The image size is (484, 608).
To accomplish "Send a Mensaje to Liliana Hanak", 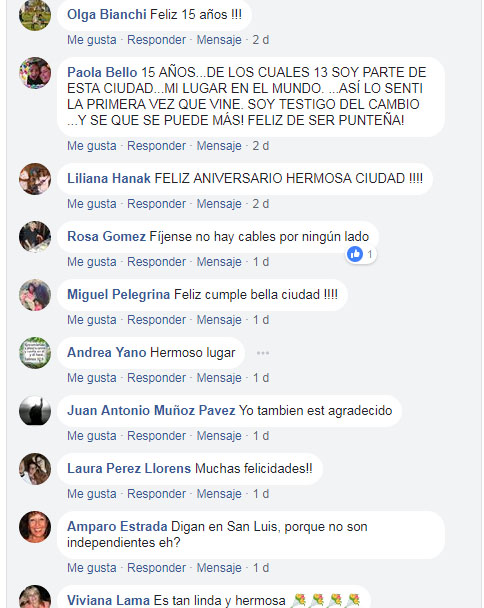I will [x=219, y=204].
